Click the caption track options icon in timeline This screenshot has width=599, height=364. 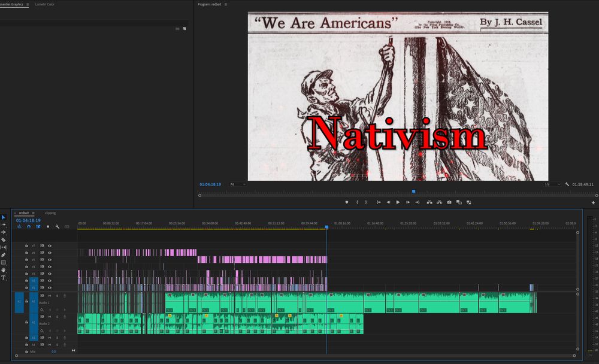pos(67,227)
